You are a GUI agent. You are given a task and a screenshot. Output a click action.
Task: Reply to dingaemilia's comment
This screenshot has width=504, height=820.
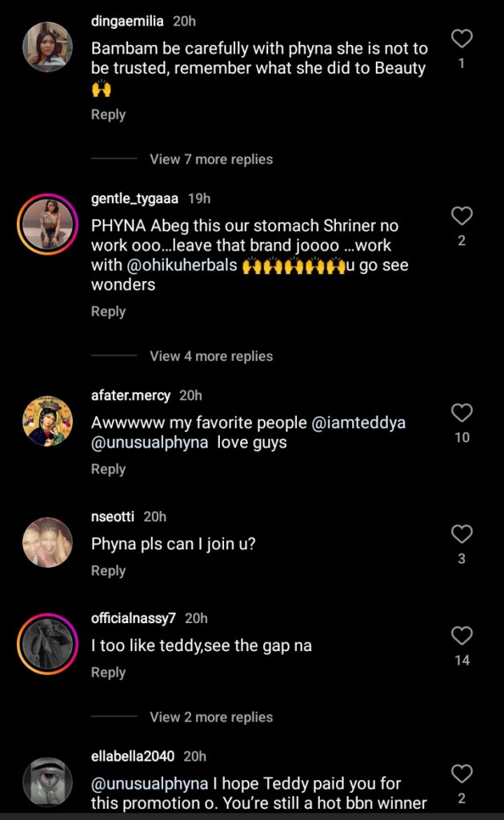(108, 115)
